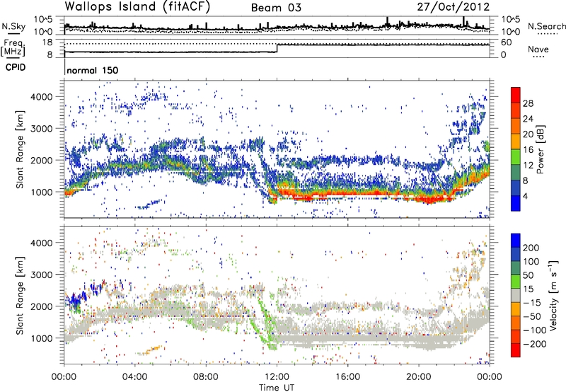Click the dotted N.Search legend line sample

tap(548, 34)
